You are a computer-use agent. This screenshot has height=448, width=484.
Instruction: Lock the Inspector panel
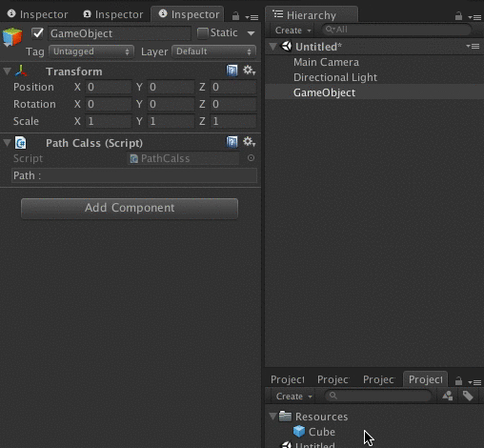click(235, 16)
